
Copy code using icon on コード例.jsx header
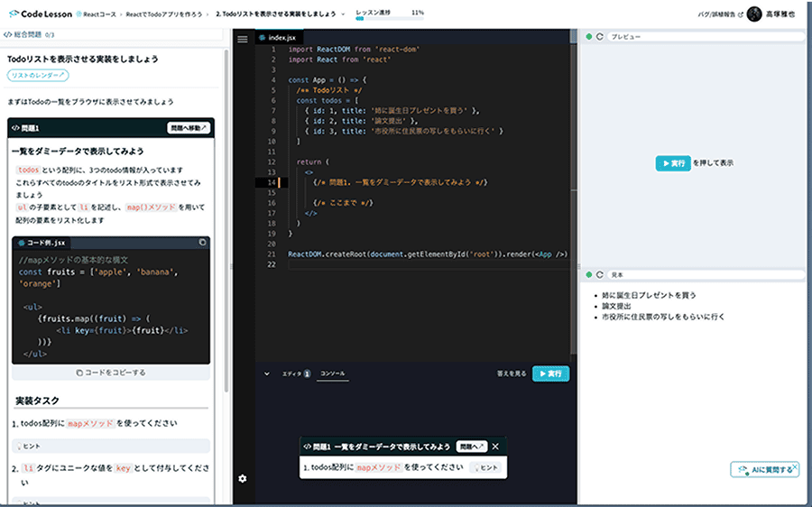202,243
